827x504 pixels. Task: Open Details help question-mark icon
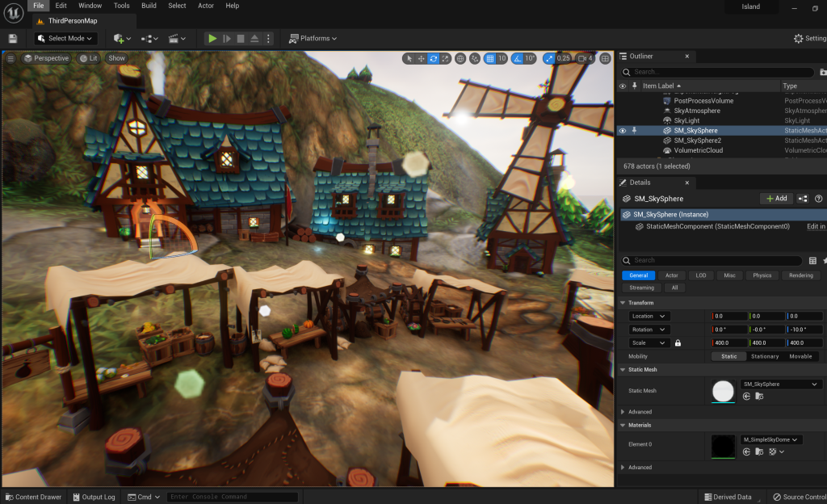(x=819, y=199)
